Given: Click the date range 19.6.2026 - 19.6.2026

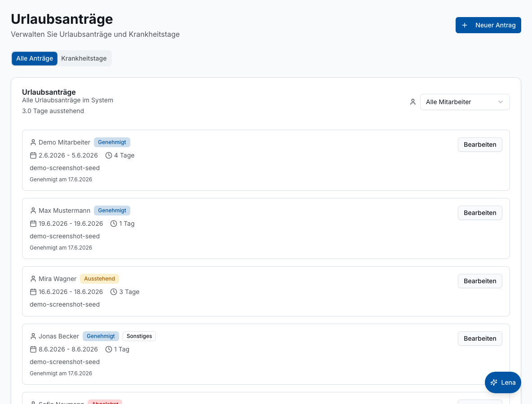Looking at the screenshot, I should (71, 224).
